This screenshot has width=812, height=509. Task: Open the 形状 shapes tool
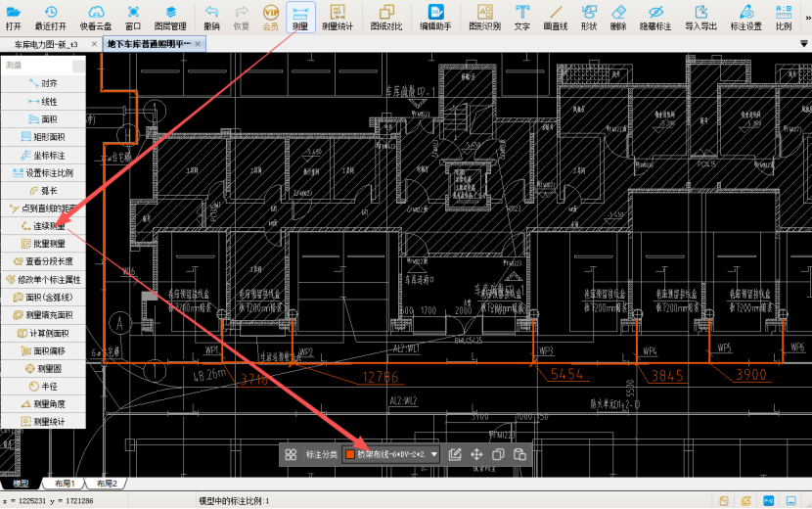click(589, 18)
